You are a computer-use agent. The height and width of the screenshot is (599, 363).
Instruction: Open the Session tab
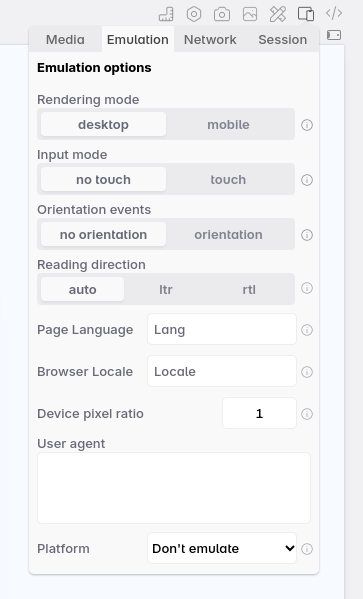pos(283,39)
